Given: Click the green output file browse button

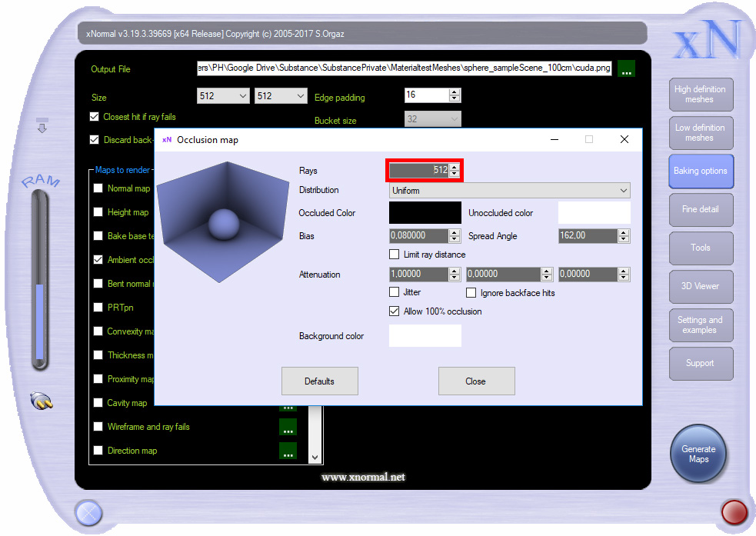Looking at the screenshot, I should [x=626, y=68].
